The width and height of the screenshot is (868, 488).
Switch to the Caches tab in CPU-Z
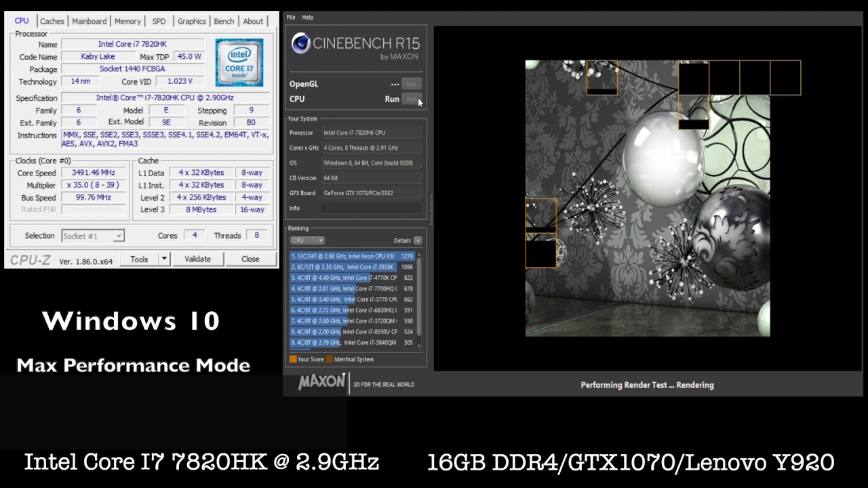coord(52,21)
